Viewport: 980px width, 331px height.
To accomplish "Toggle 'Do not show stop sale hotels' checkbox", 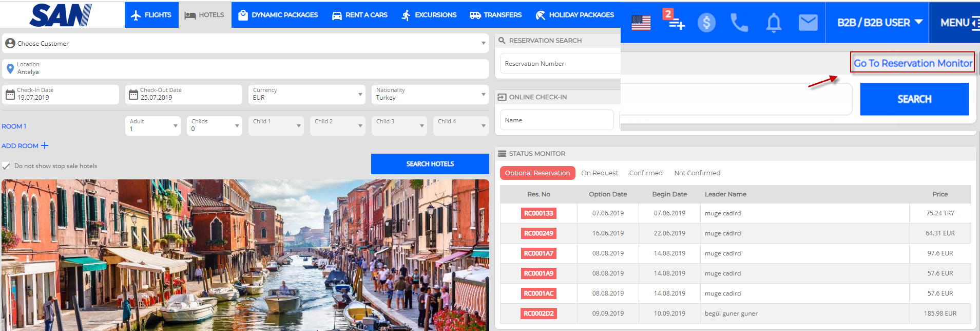I will coord(6,166).
